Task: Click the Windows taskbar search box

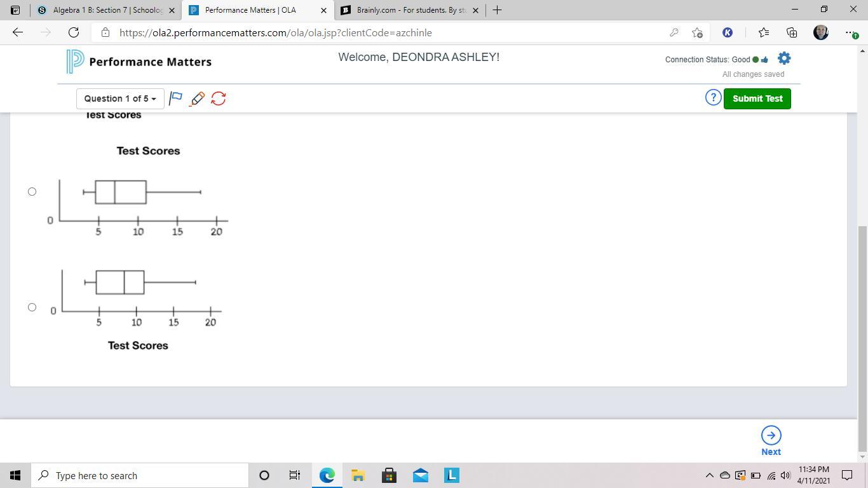Action: 140,475
